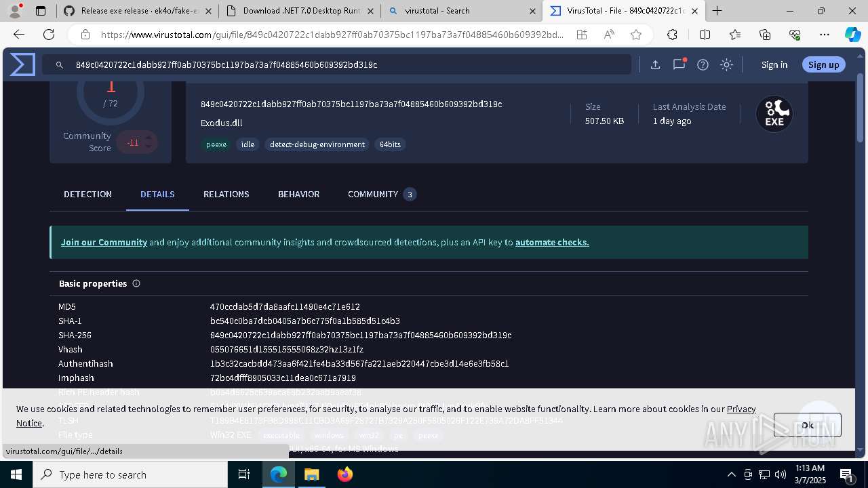Click the search magnifier icon in VirusTotal bar
The image size is (868, 488).
click(x=60, y=65)
